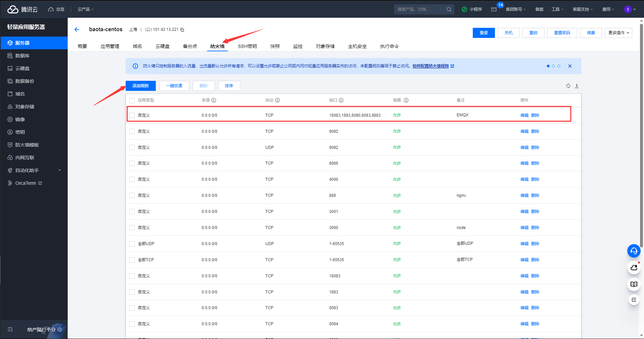This screenshot has width=644, height=339.
Task: Delete the port 4000 rule
Action: point(535,179)
